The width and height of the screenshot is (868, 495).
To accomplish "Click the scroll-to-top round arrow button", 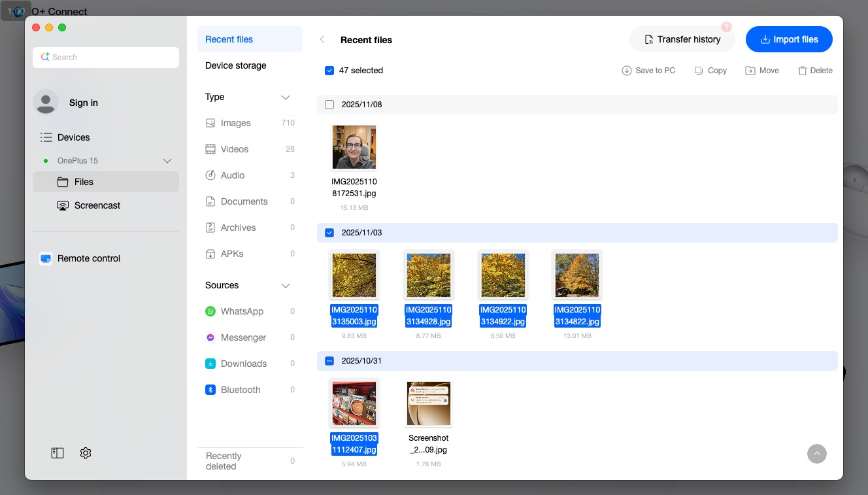I will pos(816,454).
